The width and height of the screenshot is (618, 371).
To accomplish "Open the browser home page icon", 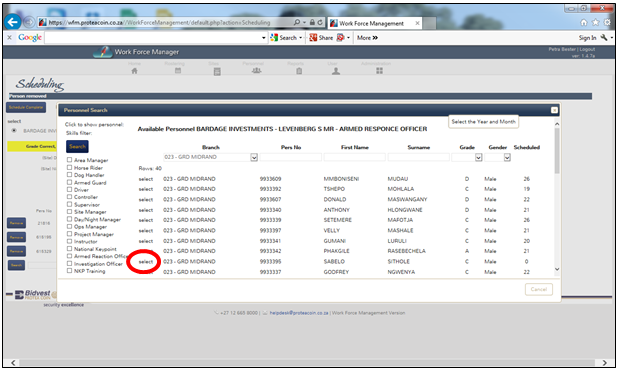I will click(584, 23).
